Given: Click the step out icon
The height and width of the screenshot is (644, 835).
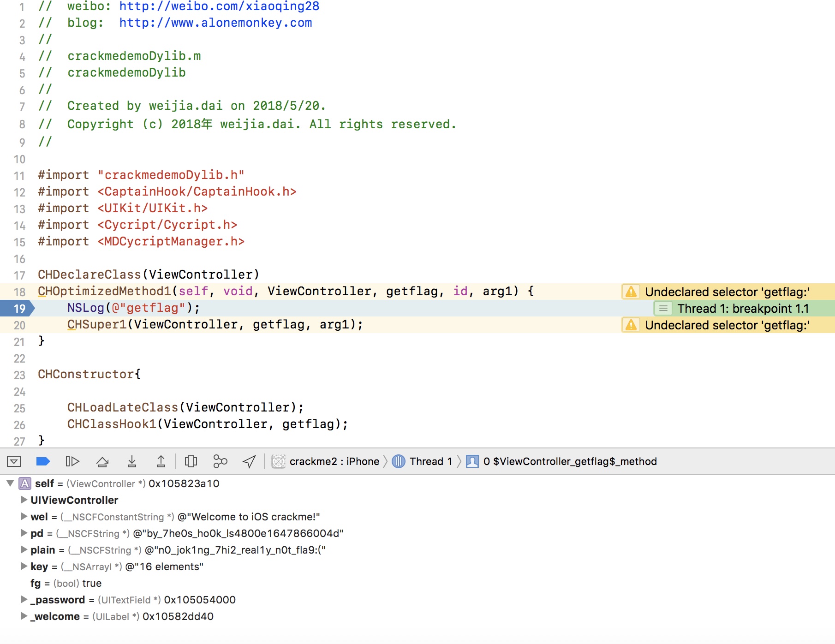Looking at the screenshot, I should [x=161, y=461].
